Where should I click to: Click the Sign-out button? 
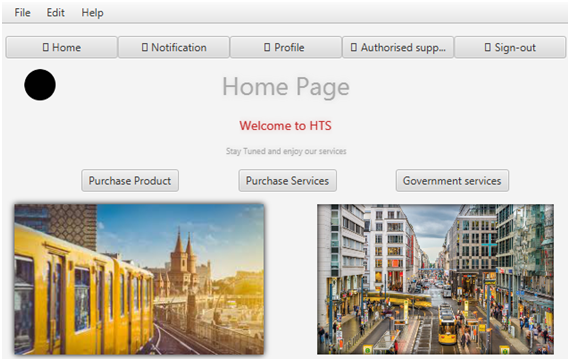point(510,47)
